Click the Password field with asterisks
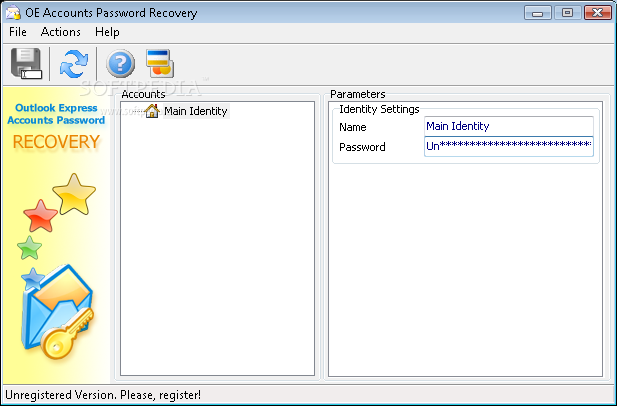The height and width of the screenshot is (406, 617). pyautogui.click(x=508, y=146)
